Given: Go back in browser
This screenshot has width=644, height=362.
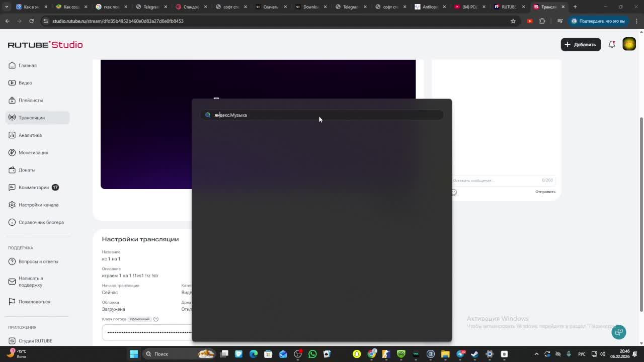Looking at the screenshot, I should pyautogui.click(x=7, y=21).
